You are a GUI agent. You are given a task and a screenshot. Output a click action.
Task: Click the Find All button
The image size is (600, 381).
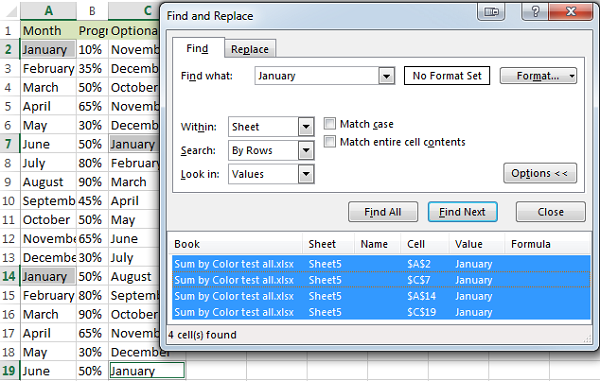point(383,212)
